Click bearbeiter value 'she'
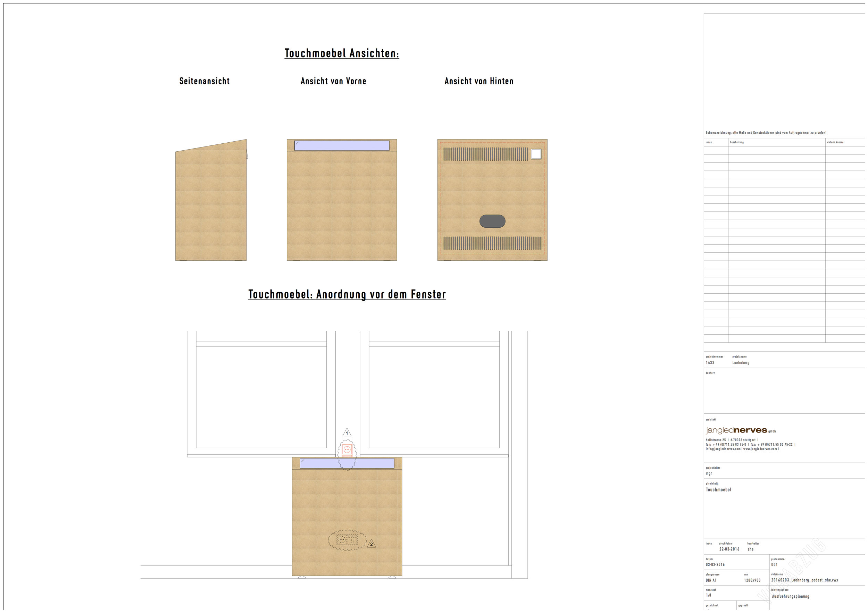The width and height of the screenshot is (868, 613). click(750, 549)
